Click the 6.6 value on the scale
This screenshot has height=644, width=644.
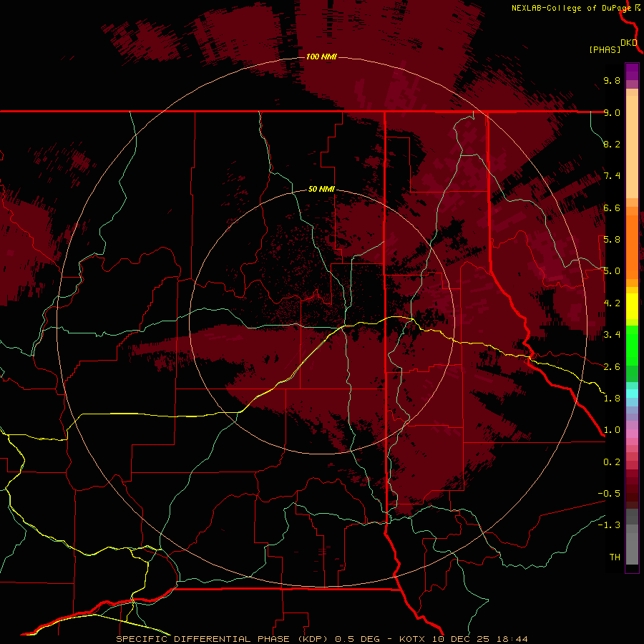click(612, 208)
